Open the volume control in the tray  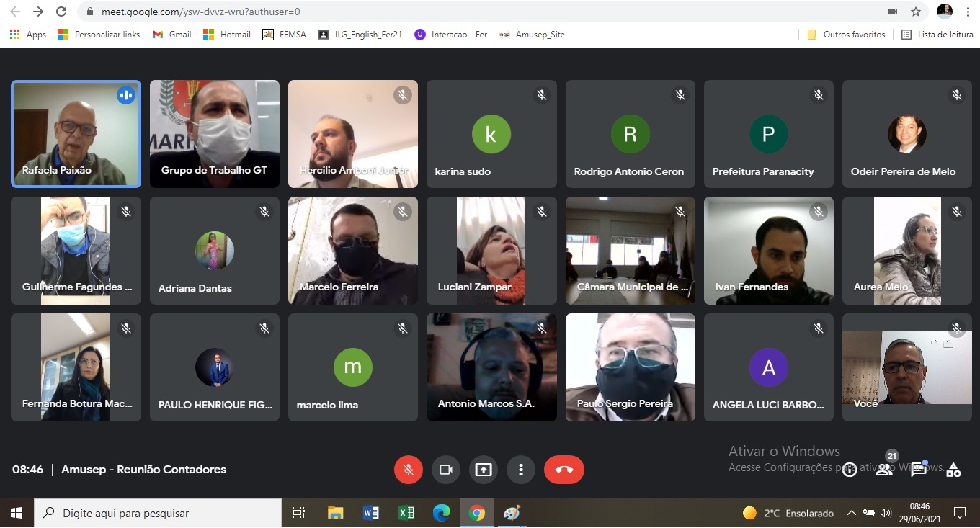click(886, 513)
